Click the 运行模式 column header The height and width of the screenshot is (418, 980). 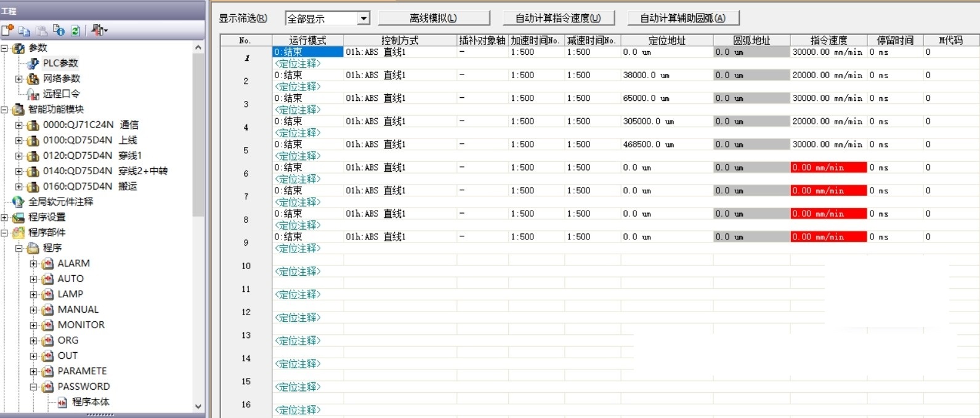pos(308,40)
